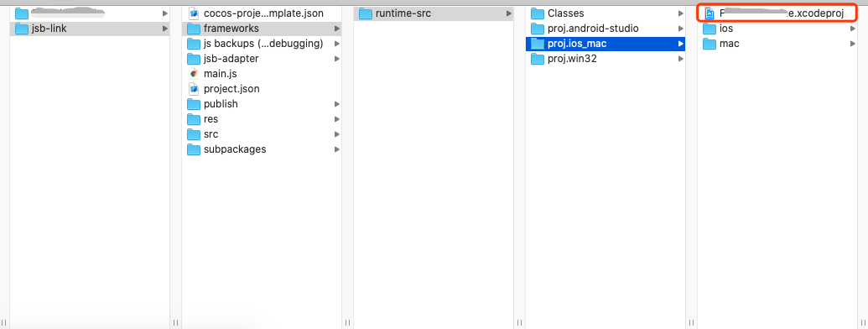868x329 pixels.
Task: Expand the mac folder arrow
Action: pyautogui.click(x=853, y=44)
